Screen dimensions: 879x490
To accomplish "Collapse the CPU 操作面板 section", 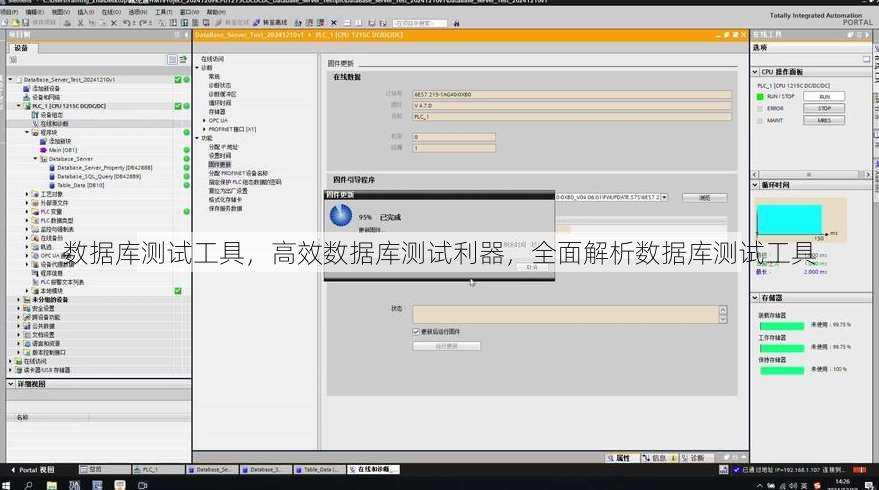I will 755,72.
